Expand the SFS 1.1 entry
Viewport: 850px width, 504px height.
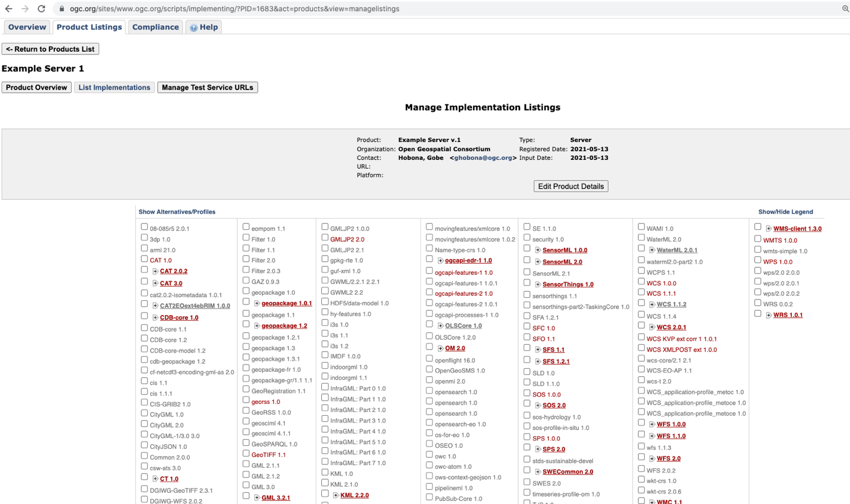538,350
